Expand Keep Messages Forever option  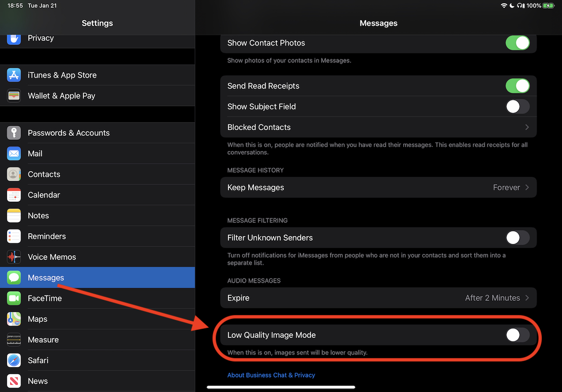pos(510,188)
